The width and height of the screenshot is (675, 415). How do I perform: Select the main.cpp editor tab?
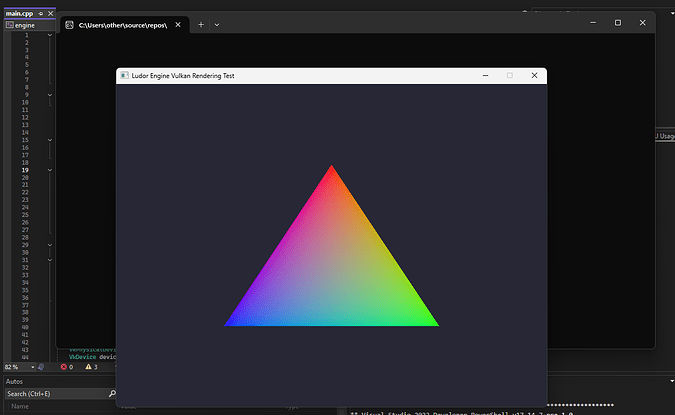[19, 13]
